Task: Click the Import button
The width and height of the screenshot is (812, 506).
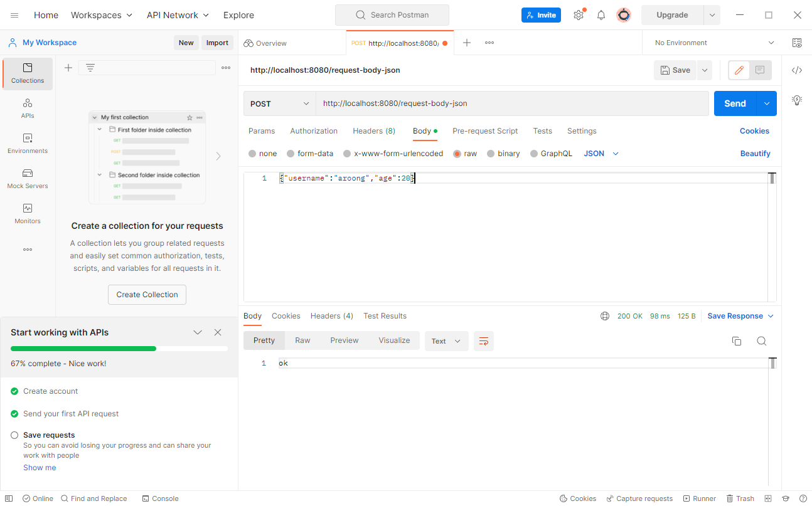Action: (x=217, y=43)
